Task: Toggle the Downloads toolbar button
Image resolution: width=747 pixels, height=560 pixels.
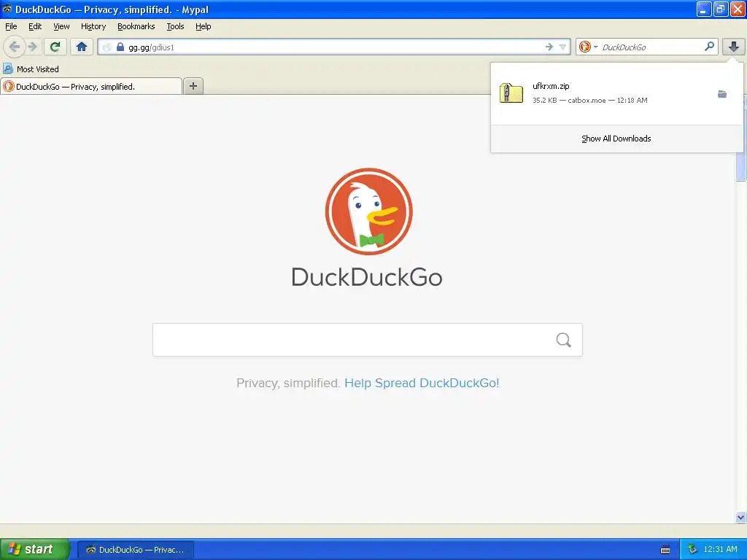Action: [734, 47]
